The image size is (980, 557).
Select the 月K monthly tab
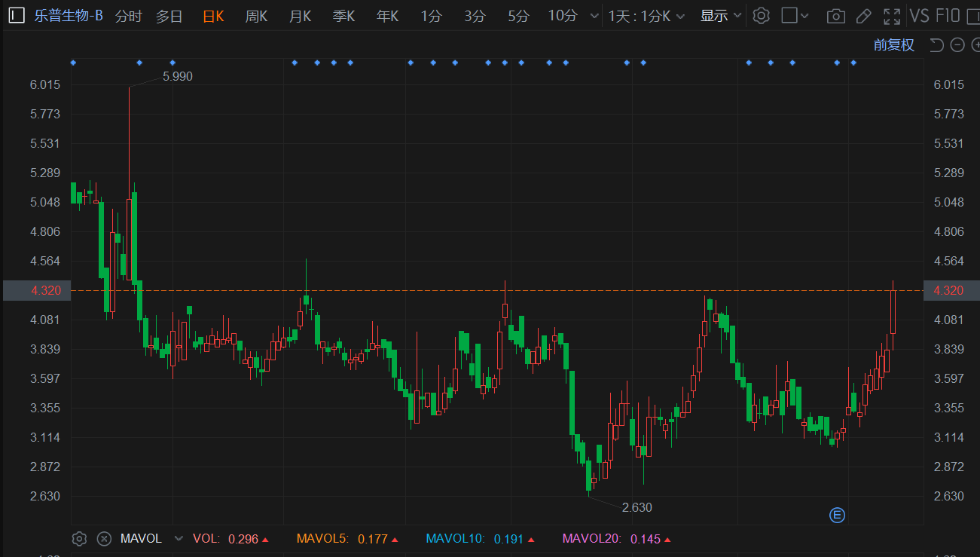(x=301, y=16)
